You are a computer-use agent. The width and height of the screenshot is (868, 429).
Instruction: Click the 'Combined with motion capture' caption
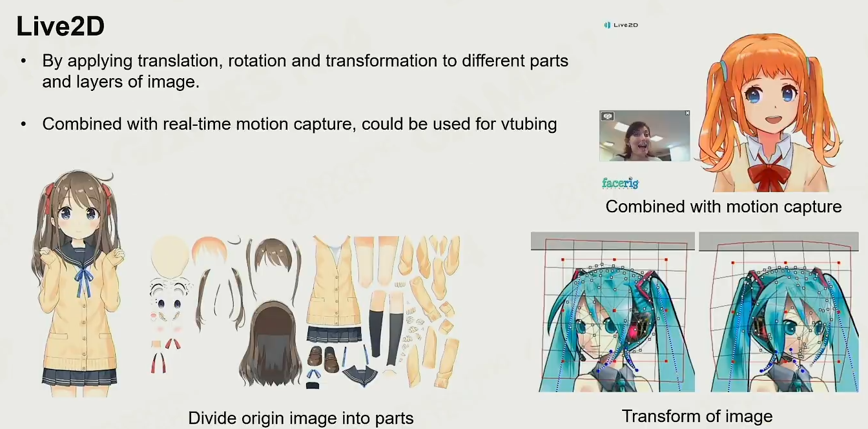click(x=723, y=206)
